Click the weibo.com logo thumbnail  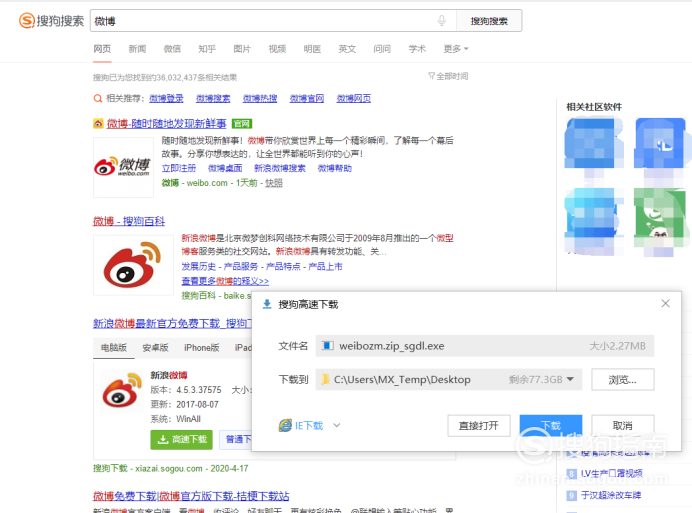click(123, 167)
